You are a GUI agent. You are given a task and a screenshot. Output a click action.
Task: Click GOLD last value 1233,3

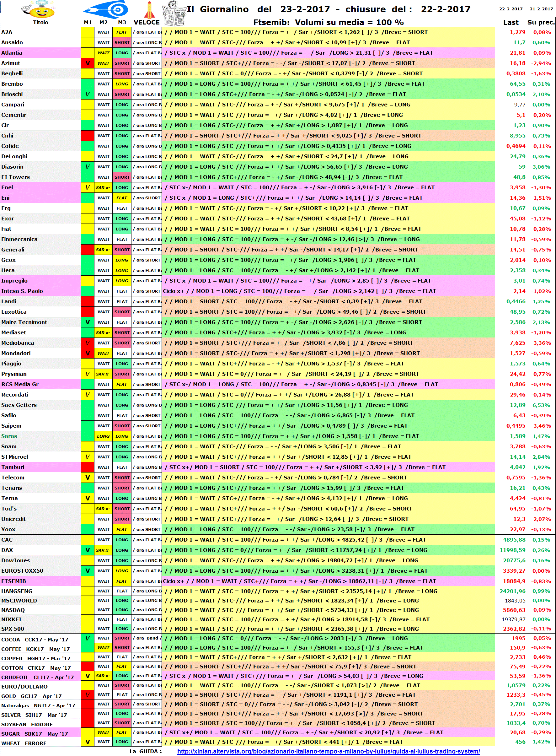[516, 695]
